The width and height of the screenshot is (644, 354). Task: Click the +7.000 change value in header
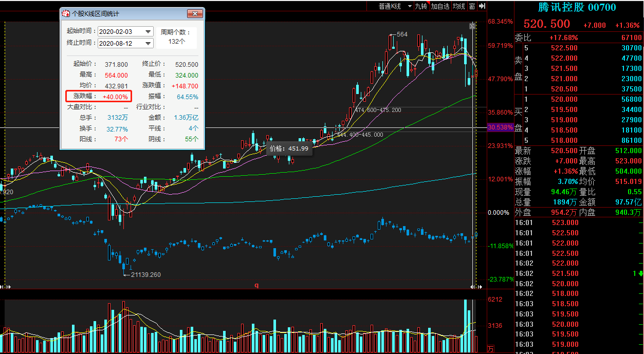(595, 25)
